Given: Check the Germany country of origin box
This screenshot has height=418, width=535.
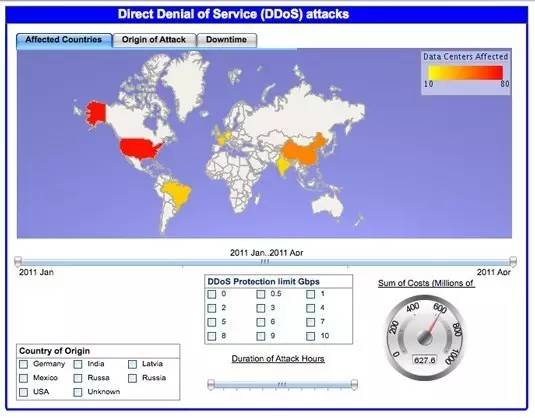Looking at the screenshot, I should pyautogui.click(x=24, y=364).
